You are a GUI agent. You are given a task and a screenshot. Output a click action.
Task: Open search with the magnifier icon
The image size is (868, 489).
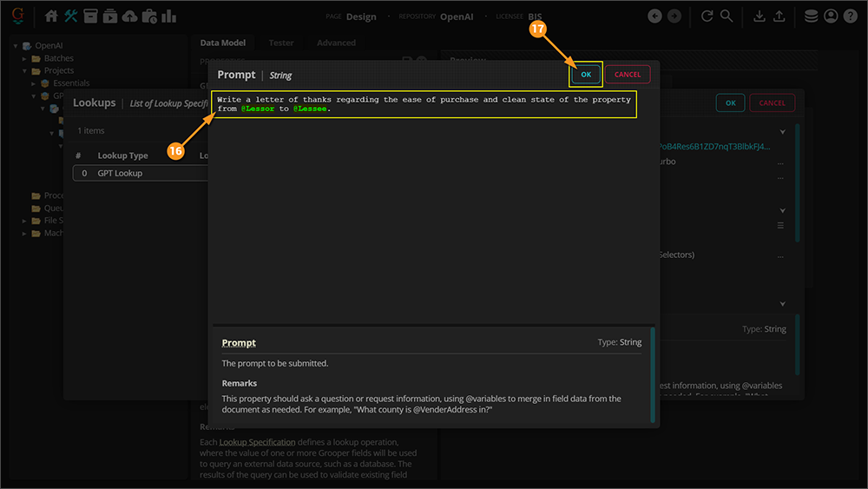coord(727,16)
